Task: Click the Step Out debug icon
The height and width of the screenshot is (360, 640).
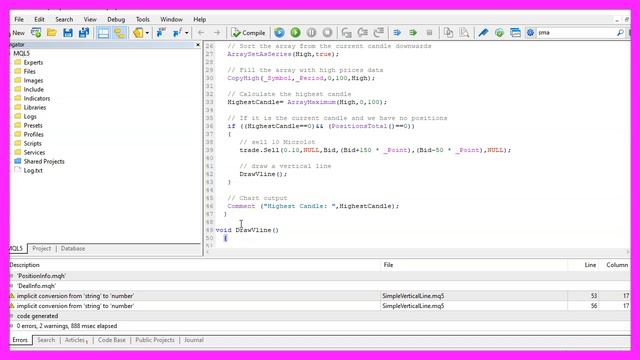Action: tap(379, 33)
